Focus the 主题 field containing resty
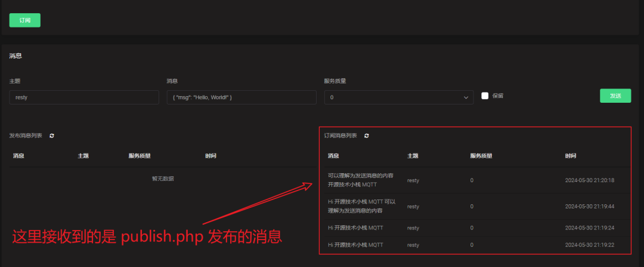This screenshot has width=644, height=267. tap(84, 97)
